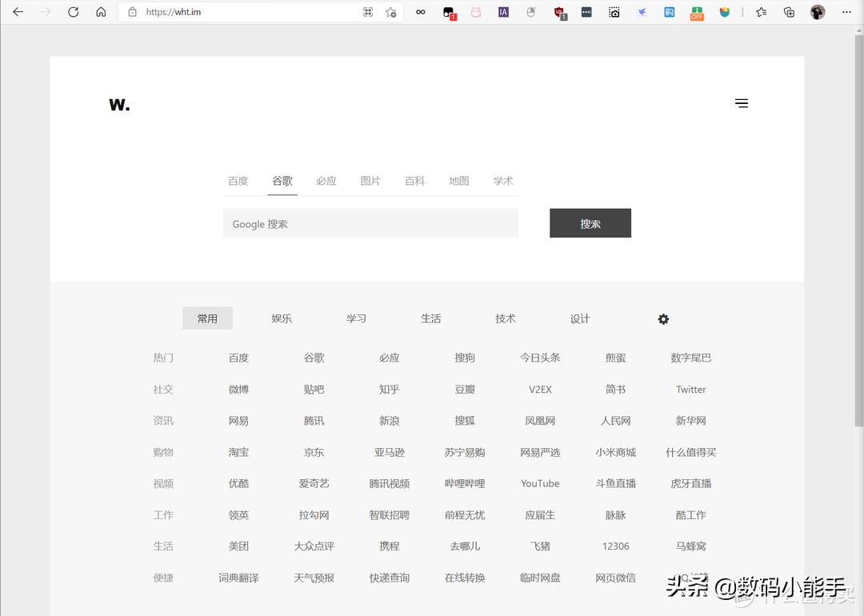This screenshot has height=616, width=864.
Task: Open the browser profile avatar
Action: [x=817, y=12]
